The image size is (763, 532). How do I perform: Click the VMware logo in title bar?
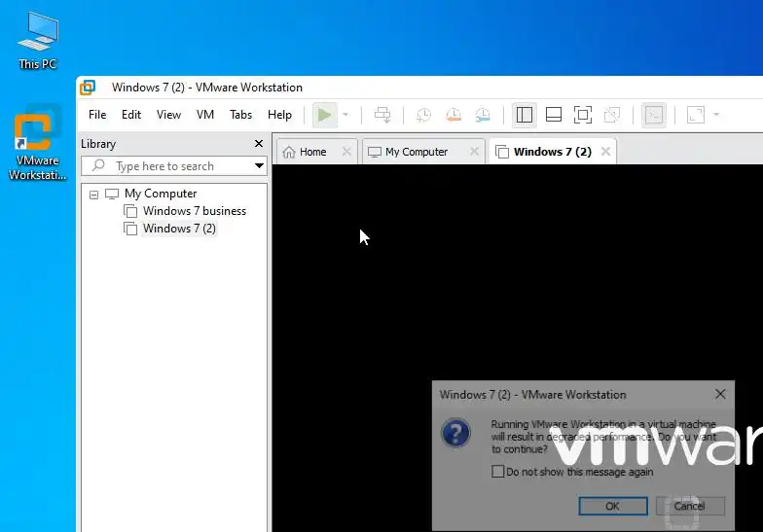pyautogui.click(x=88, y=88)
